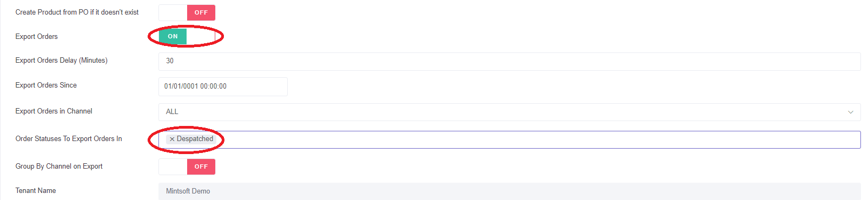The height and width of the screenshot is (200, 868).
Task: Click the Export Orders Delay field containing 30
Action: (x=509, y=61)
